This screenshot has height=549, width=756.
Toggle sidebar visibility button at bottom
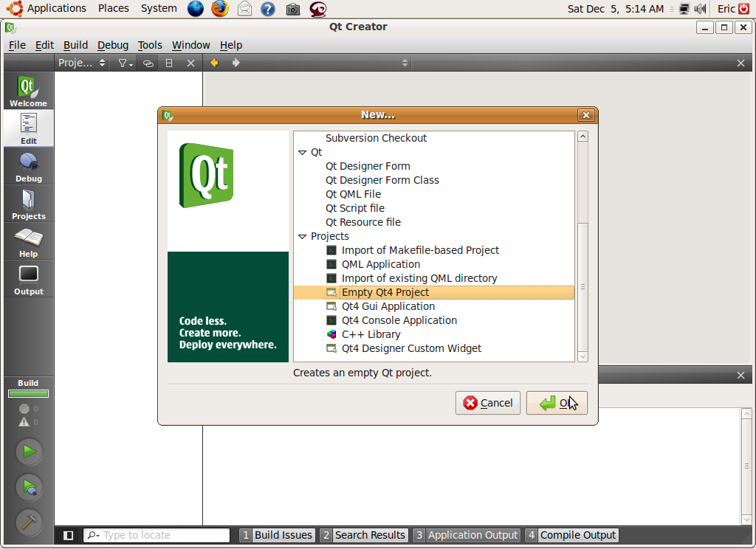[x=68, y=535]
